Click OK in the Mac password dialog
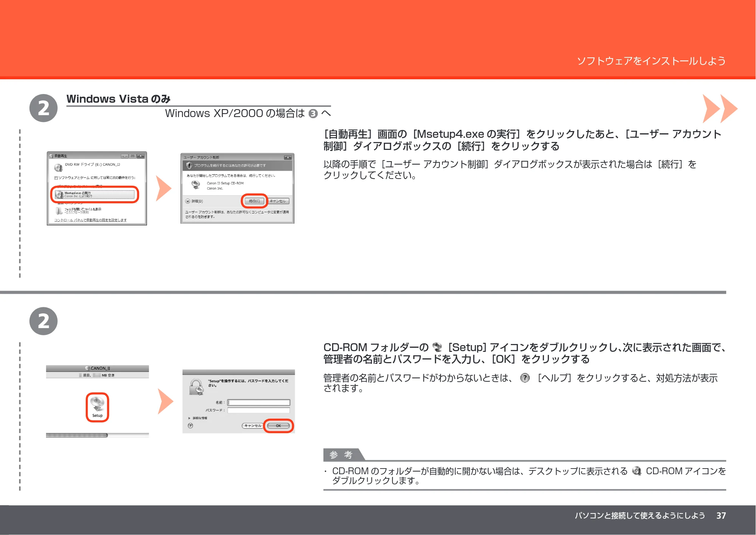The width and height of the screenshot is (756, 535). point(278,426)
